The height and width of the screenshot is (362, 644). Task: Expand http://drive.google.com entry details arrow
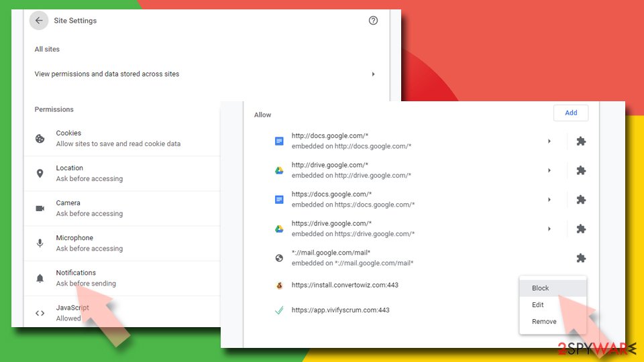(549, 170)
